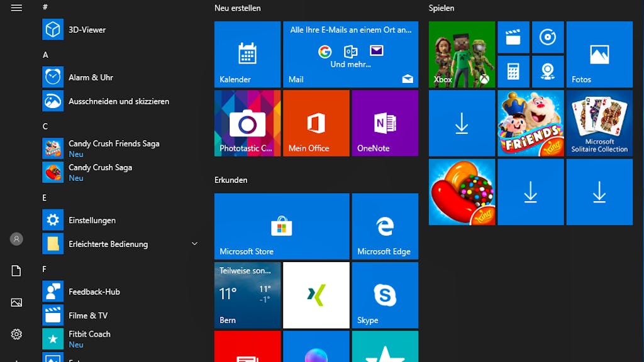Open the Mail live tile
Screen dimensions: 644x362
(x=351, y=54)
